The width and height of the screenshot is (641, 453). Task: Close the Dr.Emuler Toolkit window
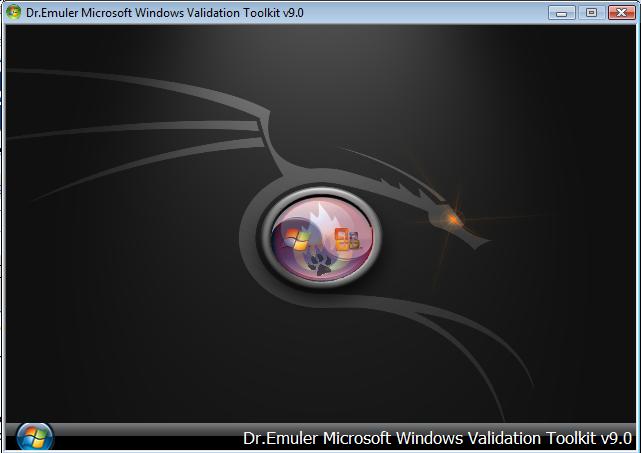(x=621, y=13)
